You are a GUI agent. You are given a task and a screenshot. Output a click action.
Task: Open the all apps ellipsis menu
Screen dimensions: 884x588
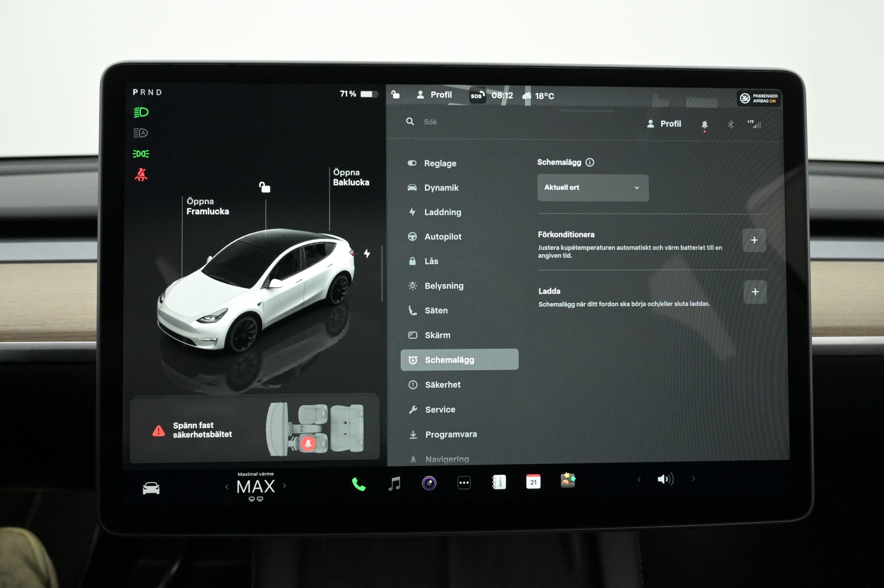464,483
